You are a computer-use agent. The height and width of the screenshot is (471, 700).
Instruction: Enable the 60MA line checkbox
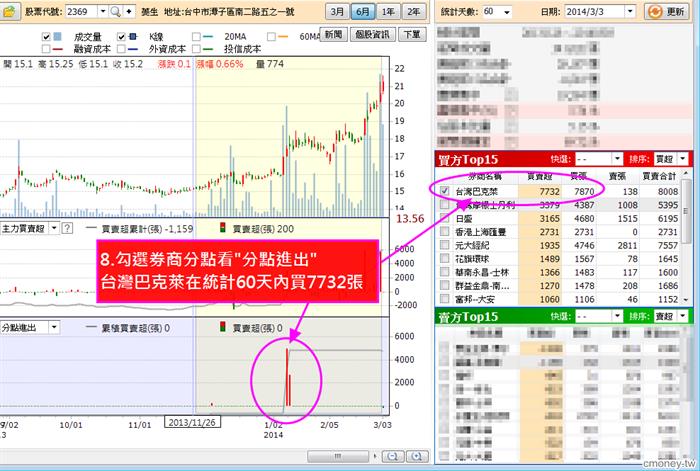point(271,37)
